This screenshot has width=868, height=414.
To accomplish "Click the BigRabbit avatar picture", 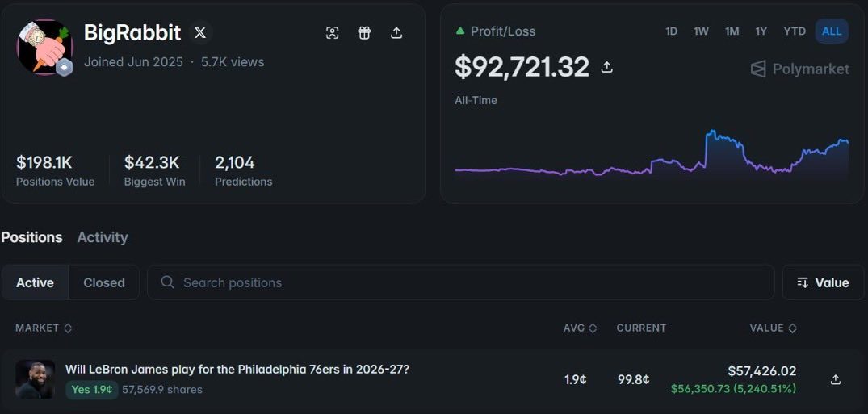I will [x=44, y=47].
